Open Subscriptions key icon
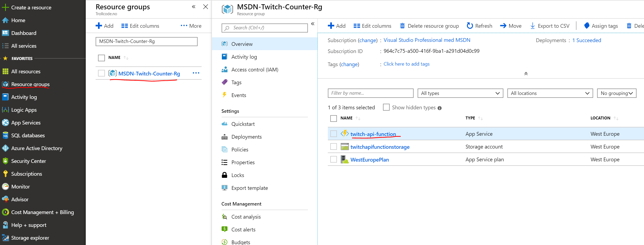Image resolution: width=644 pixels, height=245 pixels. (x=5, y=174)
